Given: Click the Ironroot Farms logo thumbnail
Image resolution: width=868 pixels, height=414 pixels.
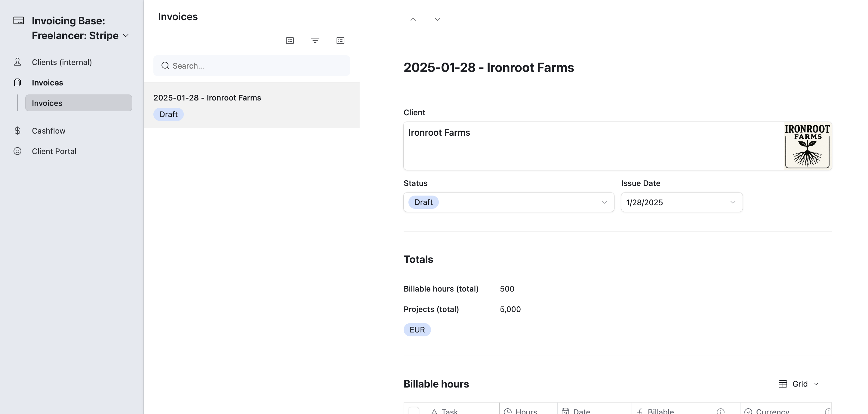Looking at the screenshot, I should pyautogui.click(x=807, y=146).
